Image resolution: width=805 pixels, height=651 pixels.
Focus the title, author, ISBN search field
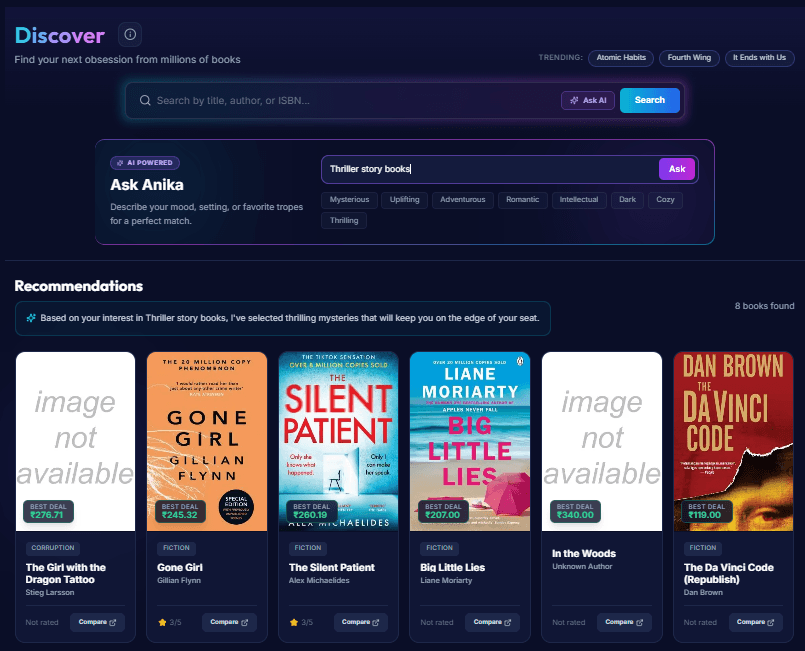coord(350,100)
